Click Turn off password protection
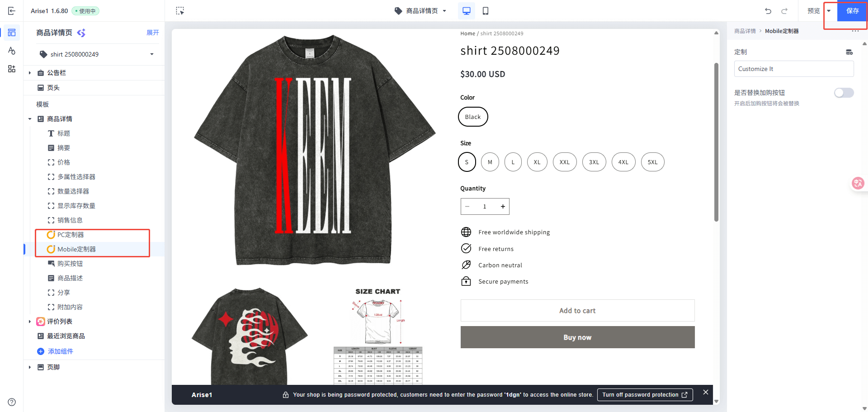The width and height of the screenshot is (868, 412). 645,395
